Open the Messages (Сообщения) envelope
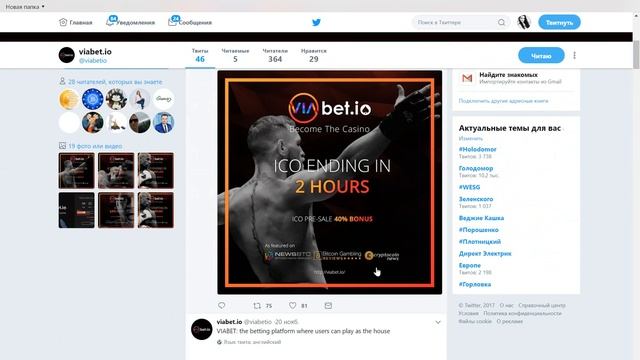Viewport: 640px width, 360px height. (190, 22)
